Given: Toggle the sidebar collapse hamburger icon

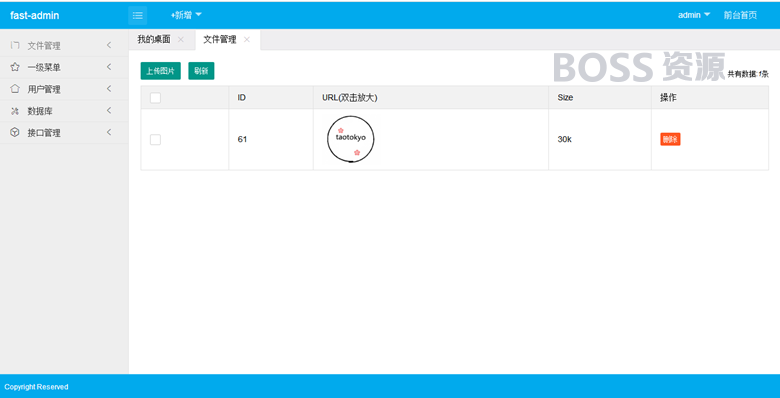Looking at the screenshot, I should (x=137, y=15).
